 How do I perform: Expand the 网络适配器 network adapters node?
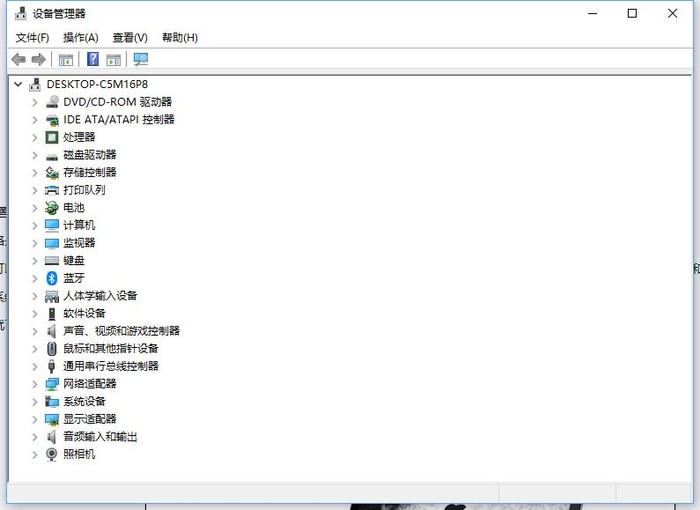tap(35, 384)
